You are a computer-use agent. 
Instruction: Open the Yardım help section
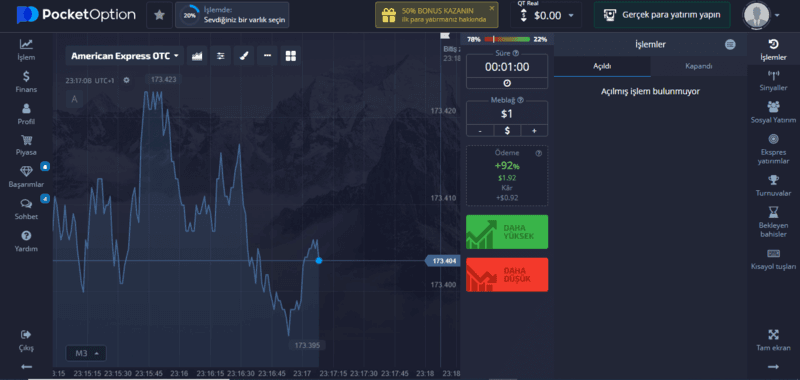tap(26, 241)
